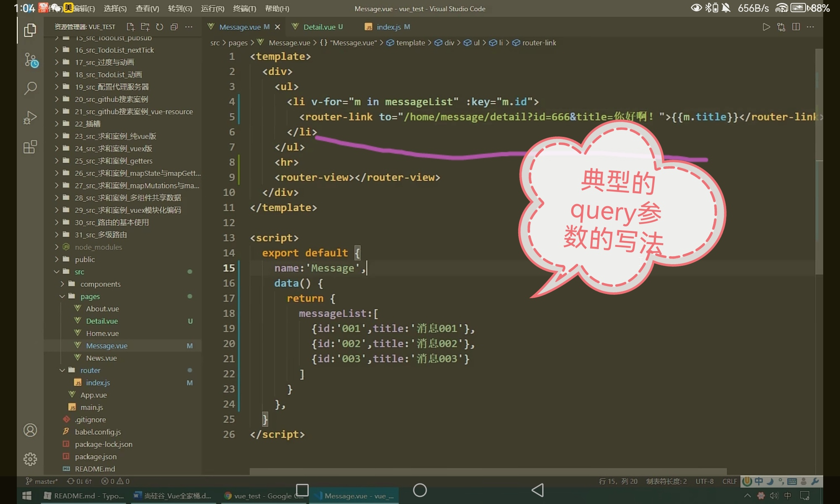Open the Run and Debug view
Viewport: 840px width, 504px height.
[30, 118]
